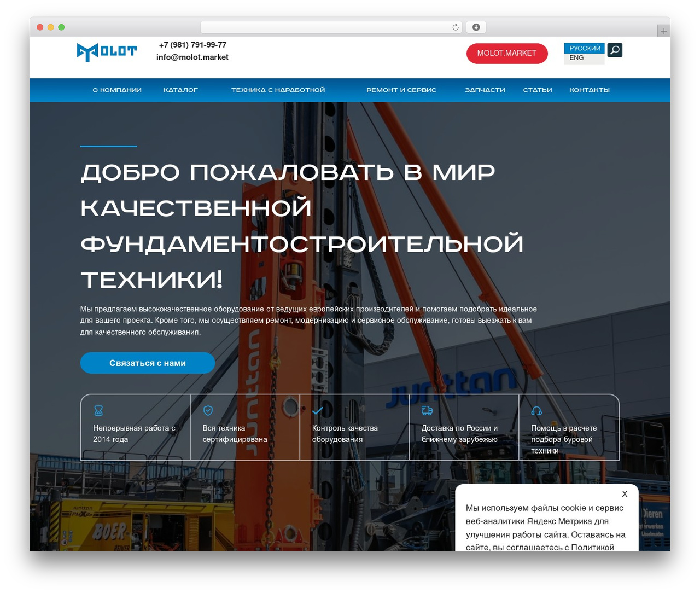Open Ремонт и сервис menu
The height and width of the screenshot is (593, 700).
tap(401, 90)
